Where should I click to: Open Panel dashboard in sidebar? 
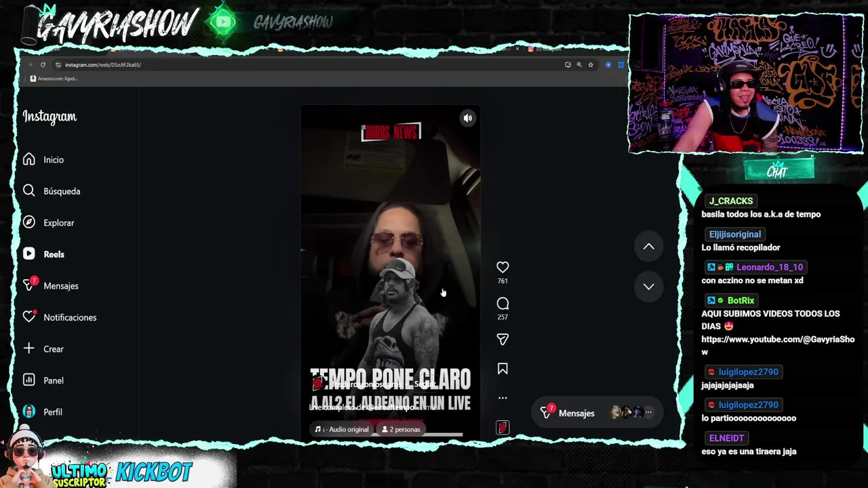pyautogui.click(x=43, y=380)
